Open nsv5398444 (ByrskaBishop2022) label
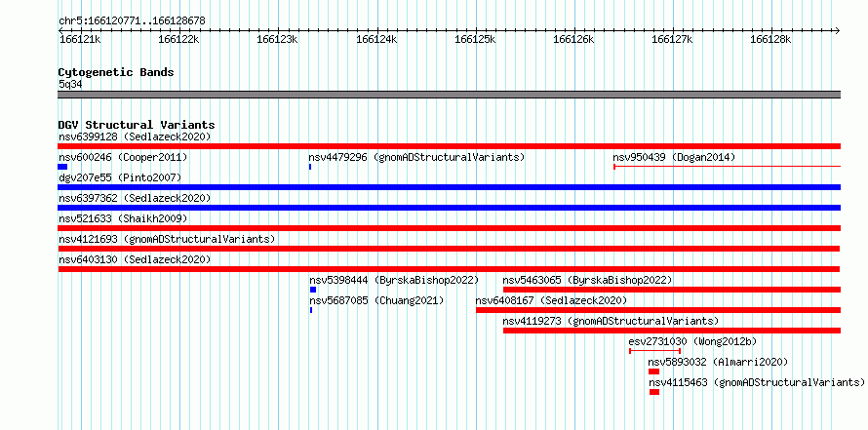 [x=394, y=280]
